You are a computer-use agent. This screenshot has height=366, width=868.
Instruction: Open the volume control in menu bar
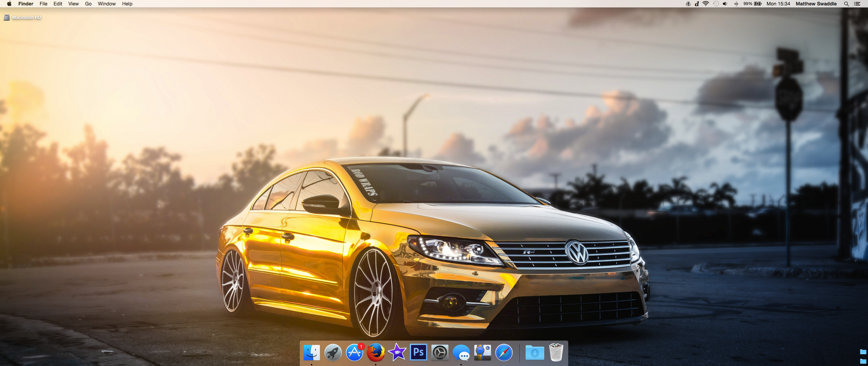(725, 4)
